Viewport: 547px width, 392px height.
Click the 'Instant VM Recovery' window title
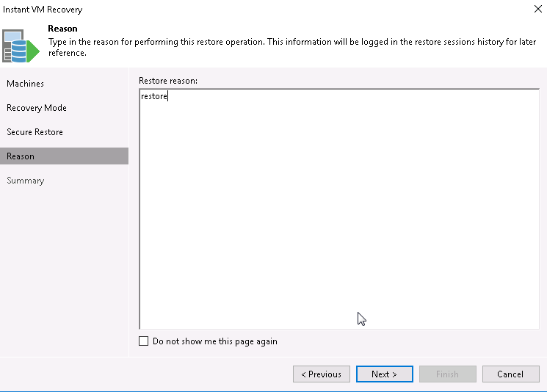coord(43,10)
